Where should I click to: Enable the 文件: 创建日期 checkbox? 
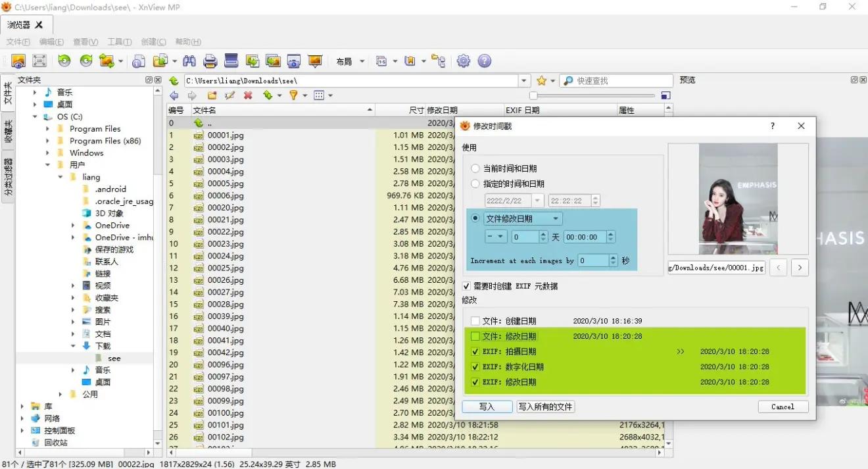pos(475,321)
